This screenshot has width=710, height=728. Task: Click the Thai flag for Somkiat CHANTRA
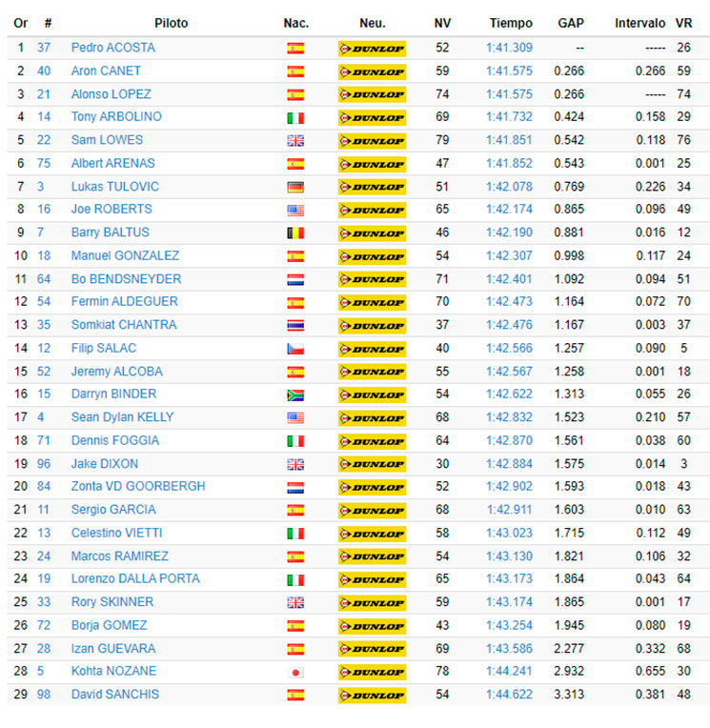coord(295,326)
